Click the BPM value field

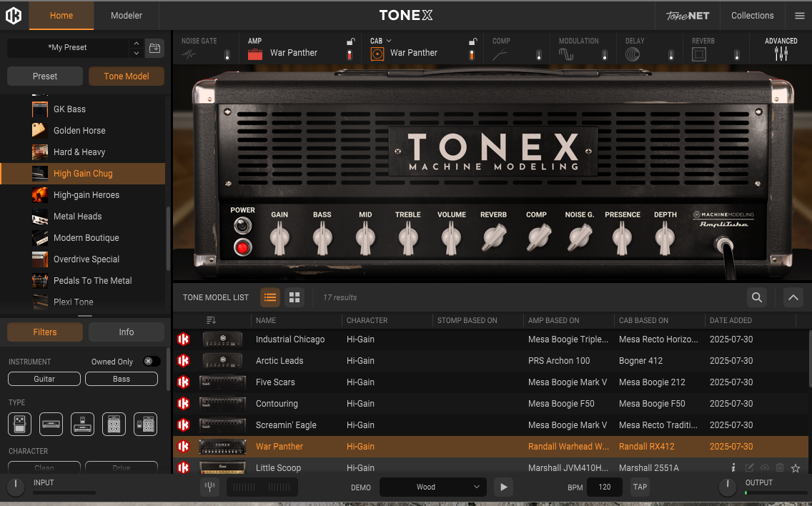click(x=604, y=487)
